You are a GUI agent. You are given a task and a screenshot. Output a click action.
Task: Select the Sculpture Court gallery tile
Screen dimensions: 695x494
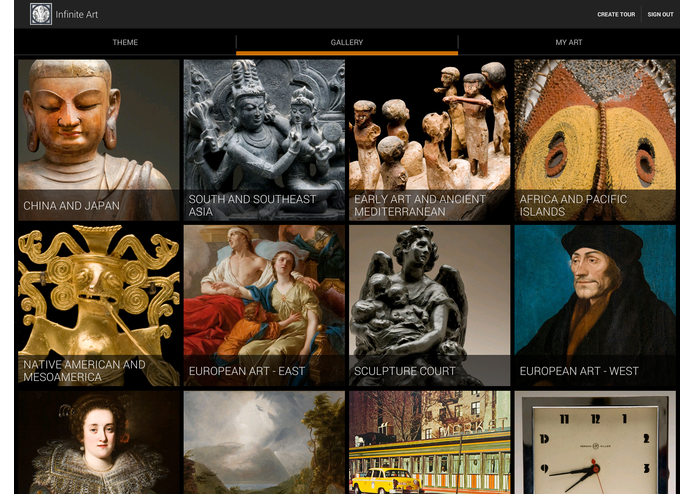pyautogui.click(x=429, y=305)
